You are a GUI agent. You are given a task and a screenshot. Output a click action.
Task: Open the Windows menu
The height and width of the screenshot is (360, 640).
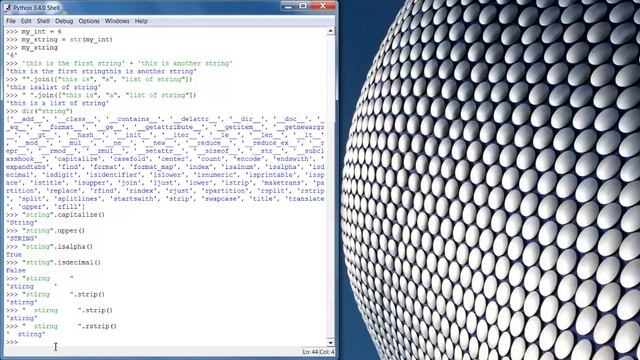click(117, 21)
